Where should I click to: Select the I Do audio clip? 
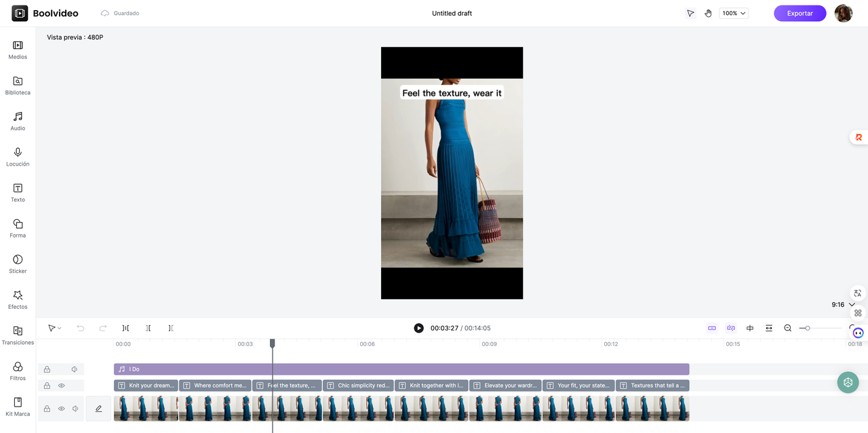401,369
